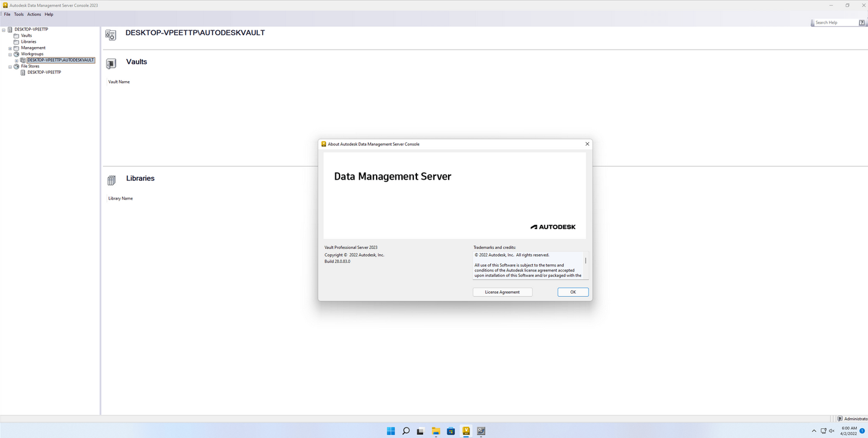Select Libraries in the navigation tree
The height and width of the screenshot is (438, 868).
click(28, 42)
